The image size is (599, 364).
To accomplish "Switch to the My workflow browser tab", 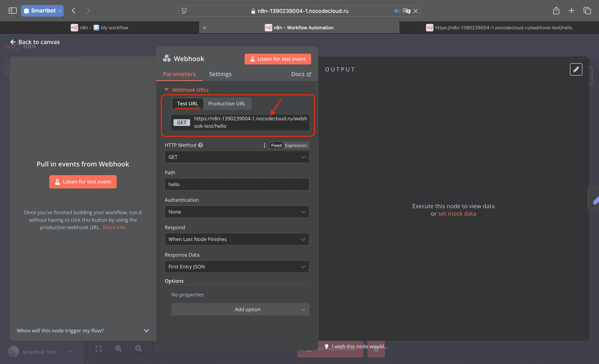I will pyautogui.click(x=99, y=28).
